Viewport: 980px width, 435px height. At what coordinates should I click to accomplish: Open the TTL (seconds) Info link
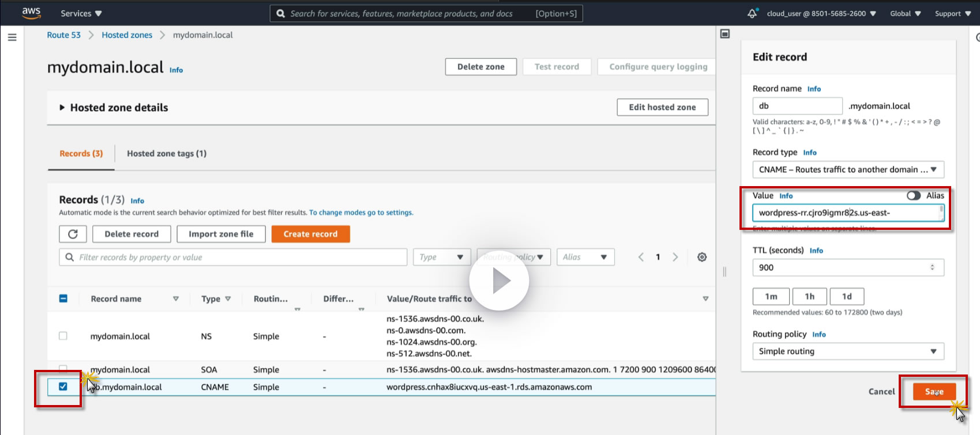[816, 251]
